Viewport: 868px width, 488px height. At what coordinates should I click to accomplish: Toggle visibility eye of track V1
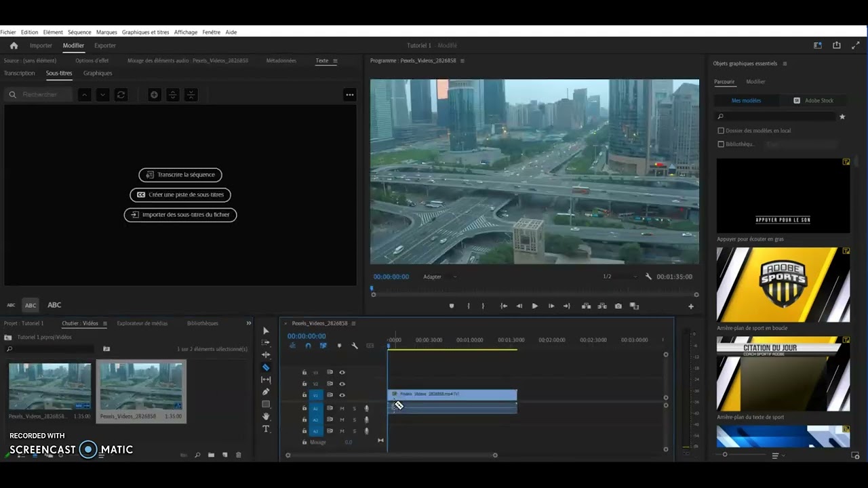(342, 395)
